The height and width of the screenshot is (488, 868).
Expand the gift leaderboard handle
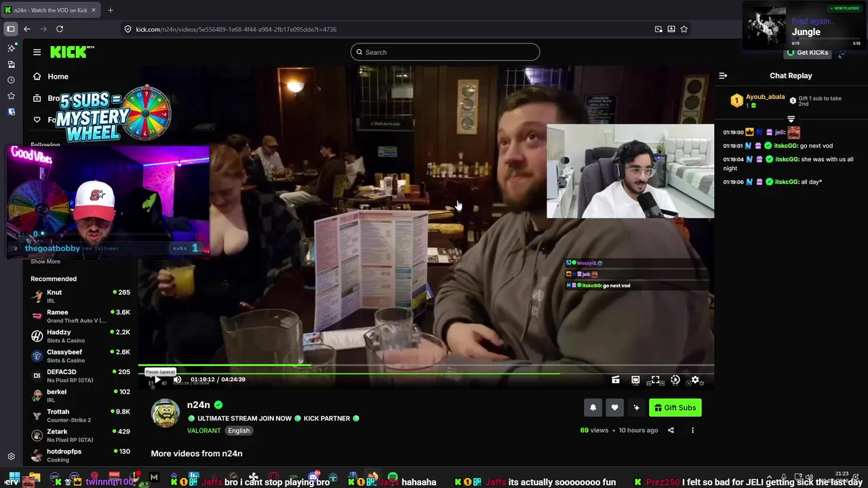click(x=791, y=119)
